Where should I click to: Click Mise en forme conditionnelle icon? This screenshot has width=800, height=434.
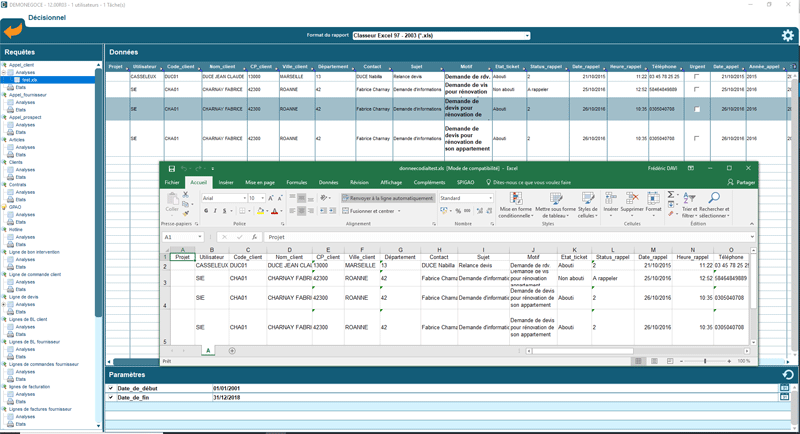(x=516, y=199)
